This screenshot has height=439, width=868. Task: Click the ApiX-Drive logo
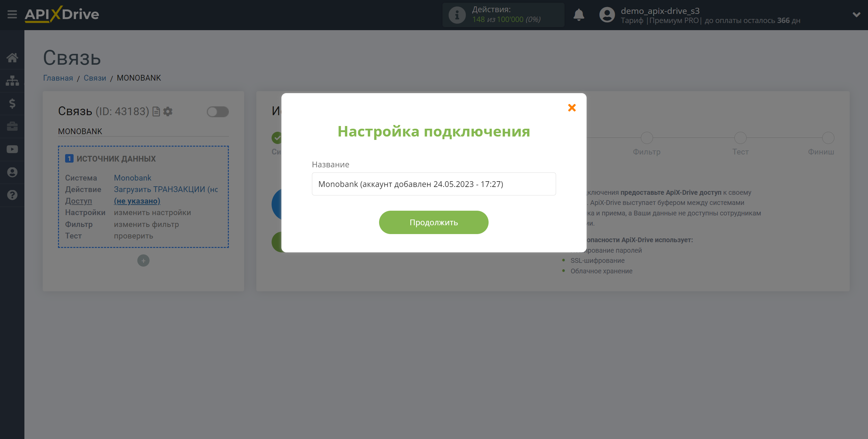coord(62,15)
